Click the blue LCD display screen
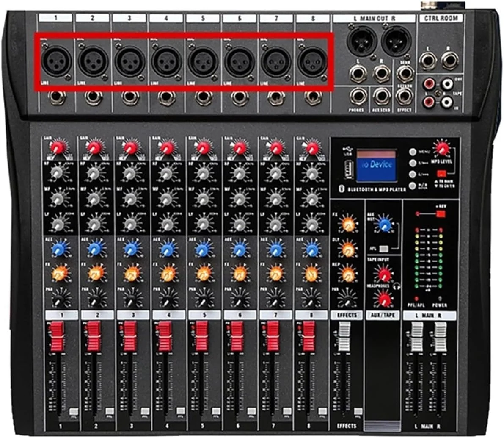 click(x=376, y=164)
